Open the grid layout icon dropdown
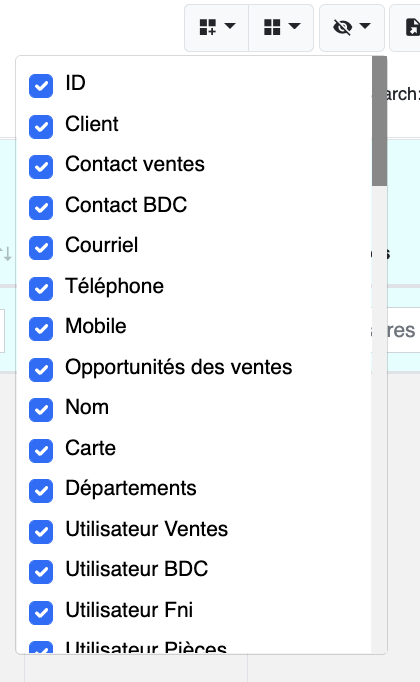This screenshot has height=682, width=420. (281, 28)
